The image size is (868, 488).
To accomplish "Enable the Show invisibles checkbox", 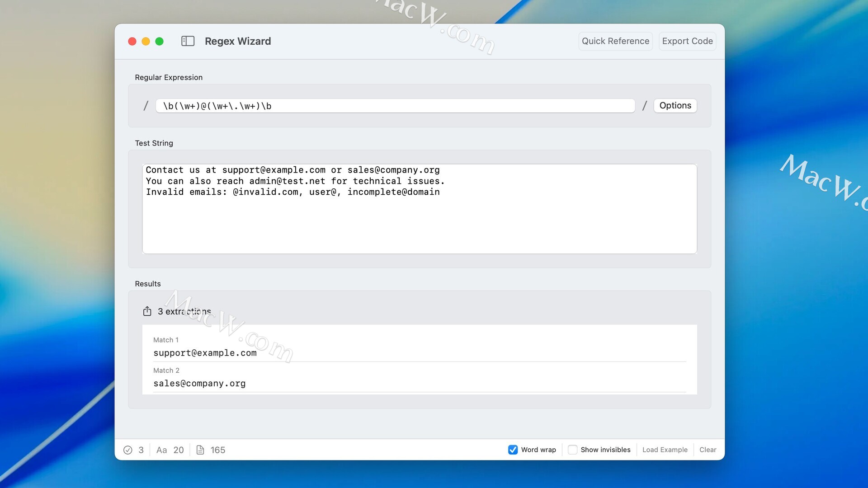I will tap(572, 450).
